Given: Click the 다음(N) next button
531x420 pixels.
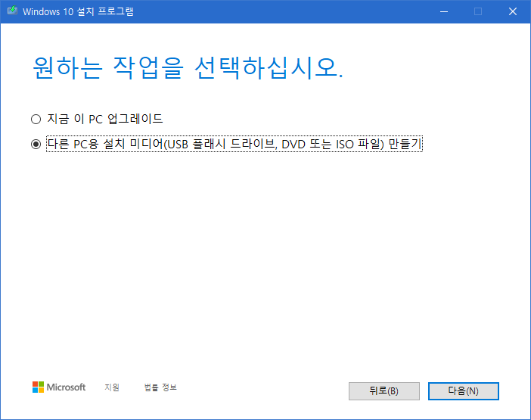Looking at the screenshot, I should [463, 391].
